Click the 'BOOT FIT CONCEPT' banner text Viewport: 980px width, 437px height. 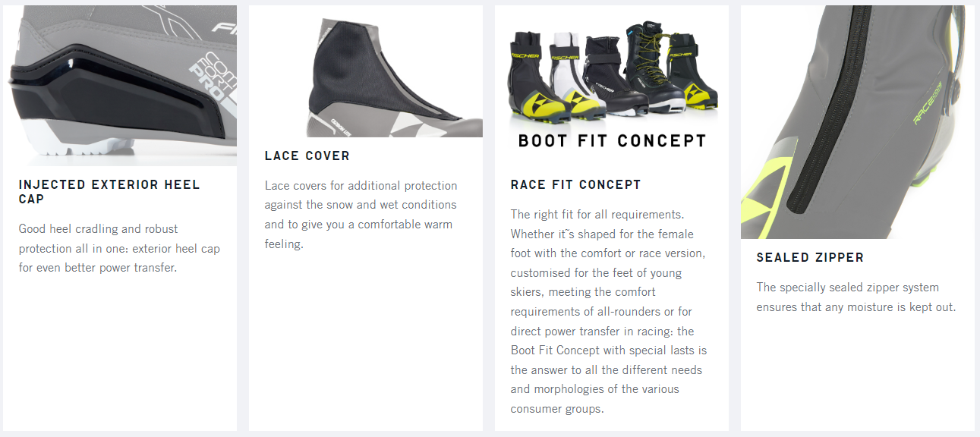(612, 141)
